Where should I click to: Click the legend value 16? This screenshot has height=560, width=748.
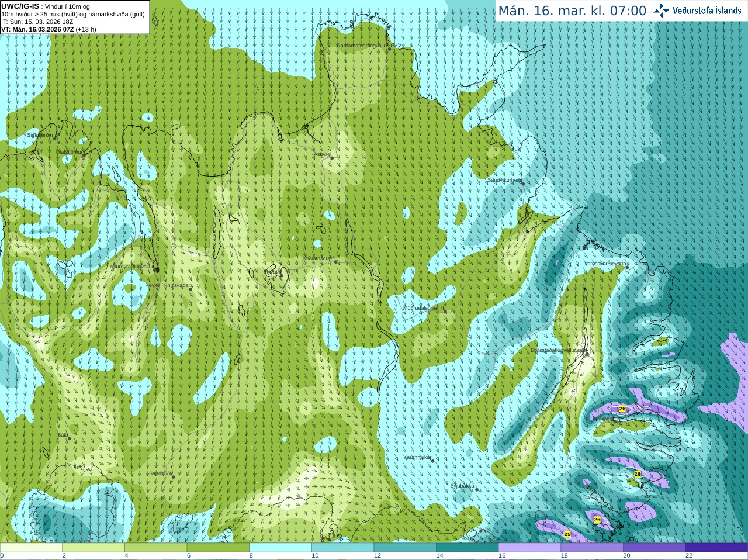pyautogui.click(x=501, y=556)
